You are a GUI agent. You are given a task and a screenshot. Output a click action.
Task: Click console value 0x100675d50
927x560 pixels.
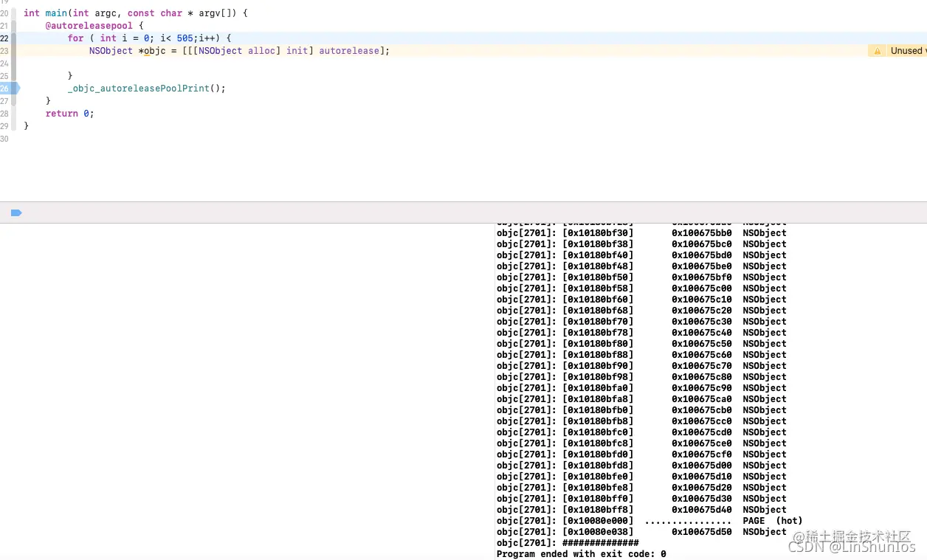(701, 532)
